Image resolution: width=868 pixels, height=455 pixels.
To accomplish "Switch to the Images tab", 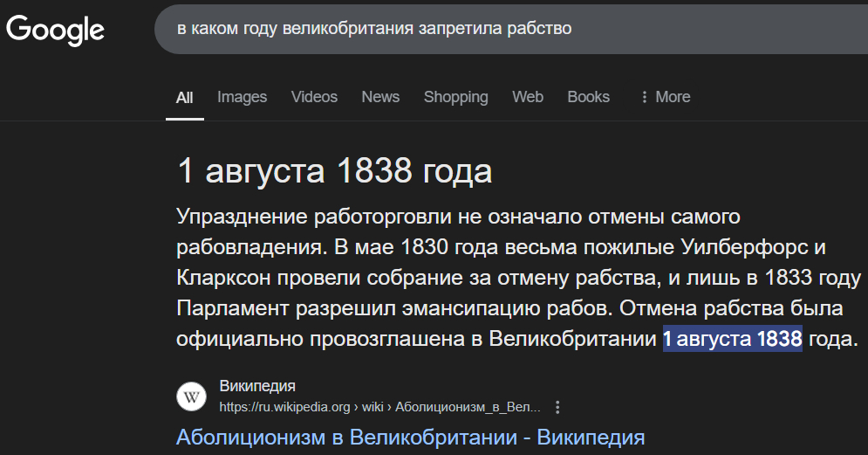I will [242, 97].
